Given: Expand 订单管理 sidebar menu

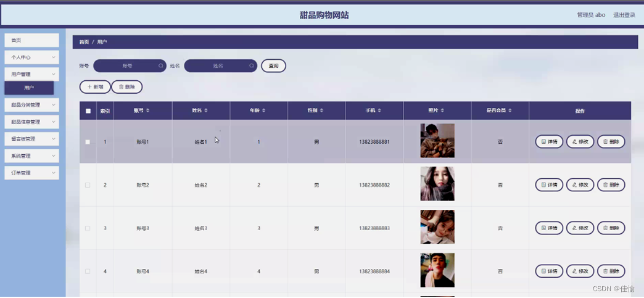Looking at the screenshot, I should coord(31,173).
